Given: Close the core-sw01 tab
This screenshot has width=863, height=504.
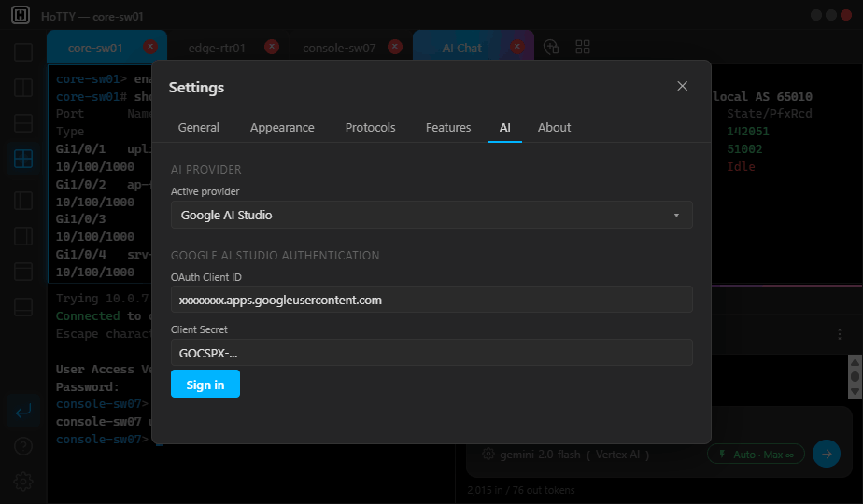Looking at the screenshot, I should [150, 47].
